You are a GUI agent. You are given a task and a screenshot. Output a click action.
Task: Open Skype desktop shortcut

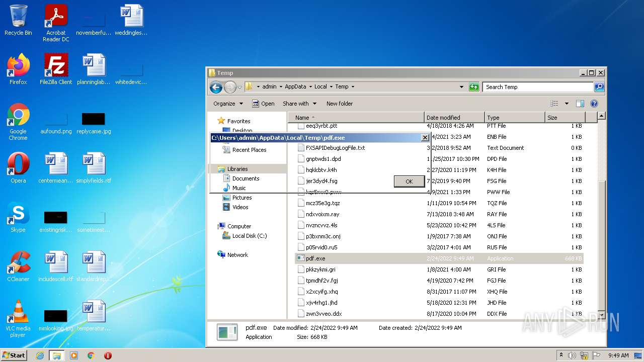pyautogui.click(x=18, y=217)
